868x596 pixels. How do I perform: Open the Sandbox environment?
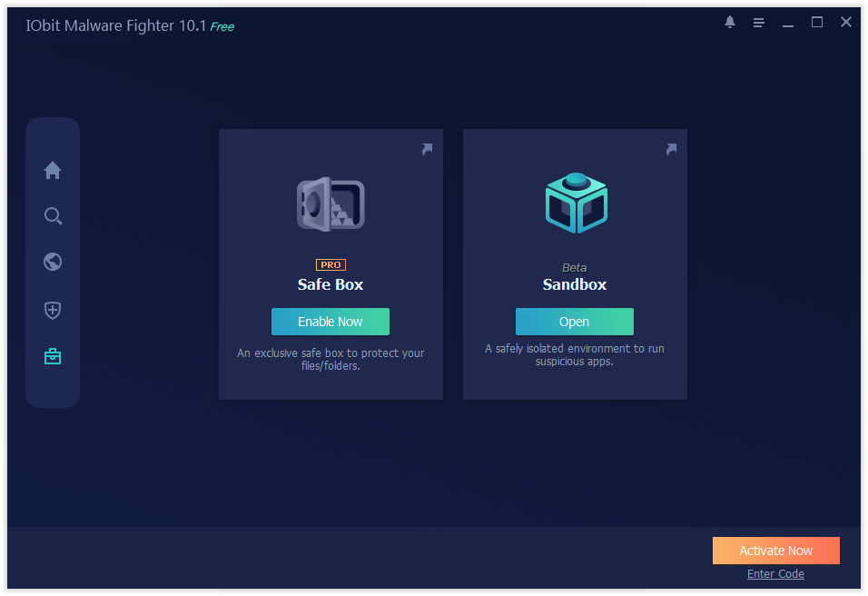[x=575, y=322]
